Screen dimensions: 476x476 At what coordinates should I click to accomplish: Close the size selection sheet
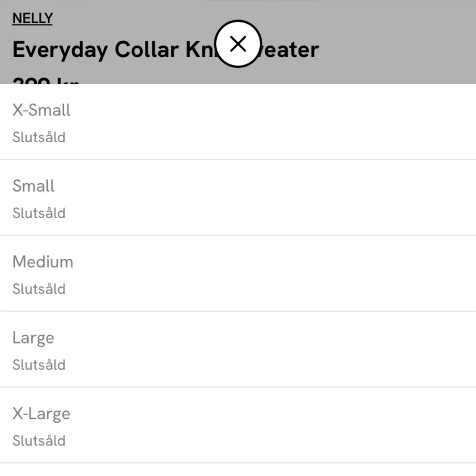click(x=238, y=44)
